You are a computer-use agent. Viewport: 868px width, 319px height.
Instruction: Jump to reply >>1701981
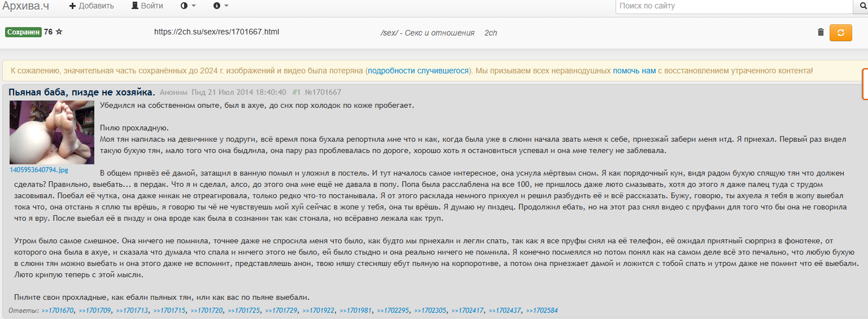(356, 311)
